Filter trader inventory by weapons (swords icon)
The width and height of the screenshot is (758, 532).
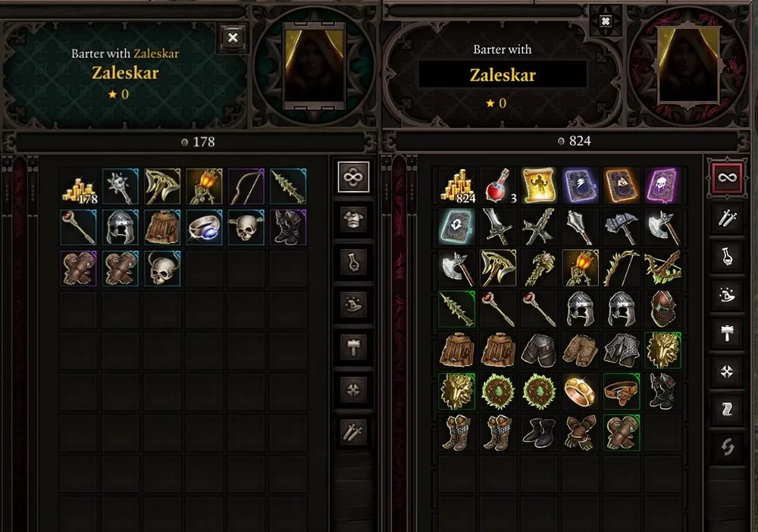click(x=727, y=219)
